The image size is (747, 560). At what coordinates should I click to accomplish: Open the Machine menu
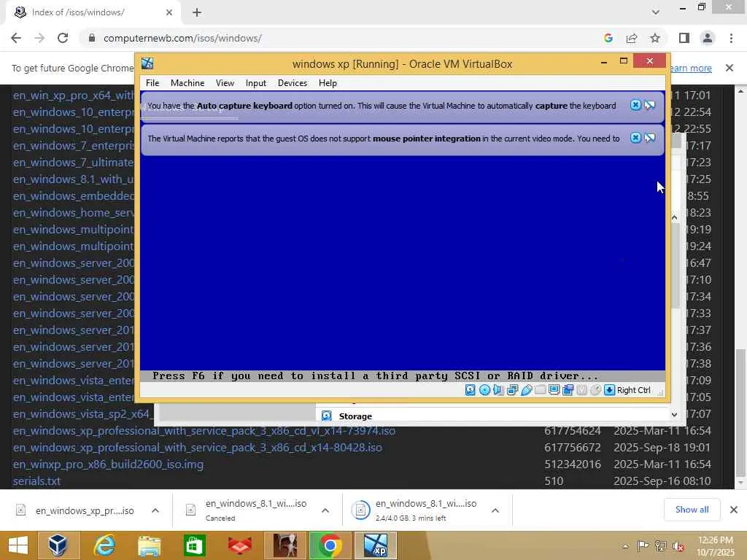[x=187, y=83]
